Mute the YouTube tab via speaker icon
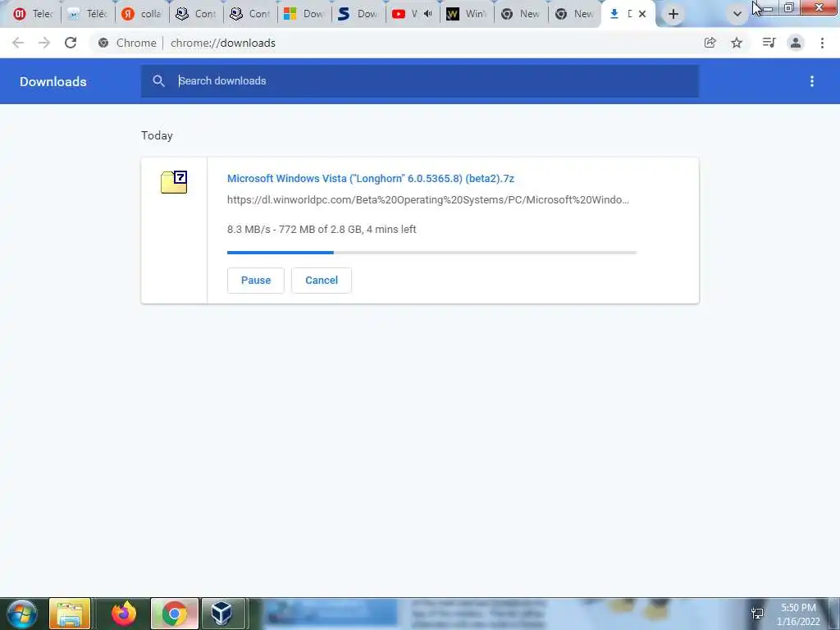This screenshot has width=840, height=630. (x=427, y=14)
